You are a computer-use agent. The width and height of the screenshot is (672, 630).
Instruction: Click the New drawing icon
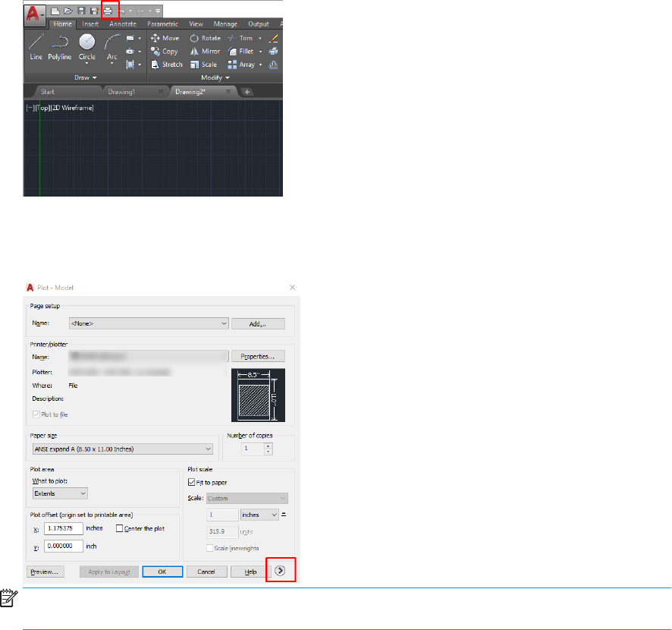(55, 11)
